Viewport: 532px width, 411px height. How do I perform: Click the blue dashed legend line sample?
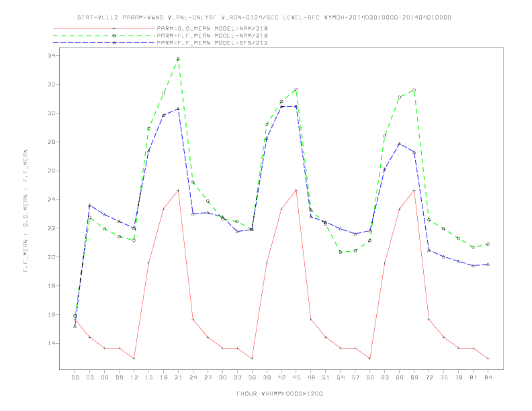[104, 43]
